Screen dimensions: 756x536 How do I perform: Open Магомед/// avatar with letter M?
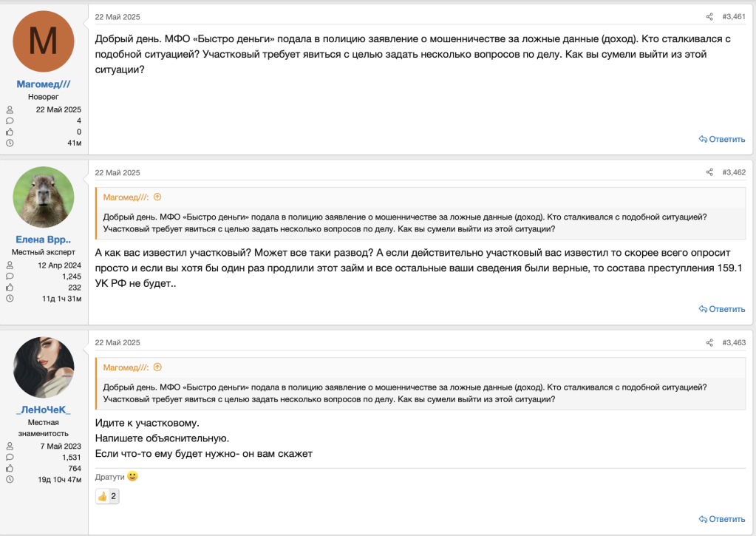pyautogui.click(x=44, y=41)
